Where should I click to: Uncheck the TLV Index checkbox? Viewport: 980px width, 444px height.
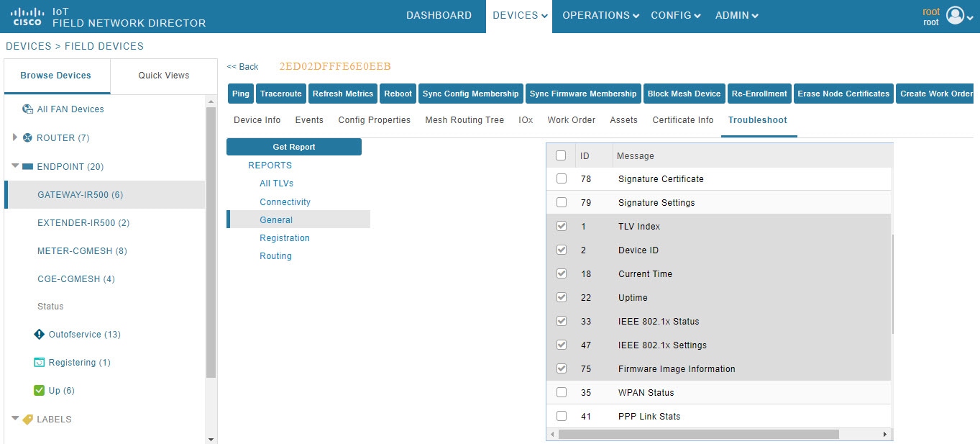point(562,226)
